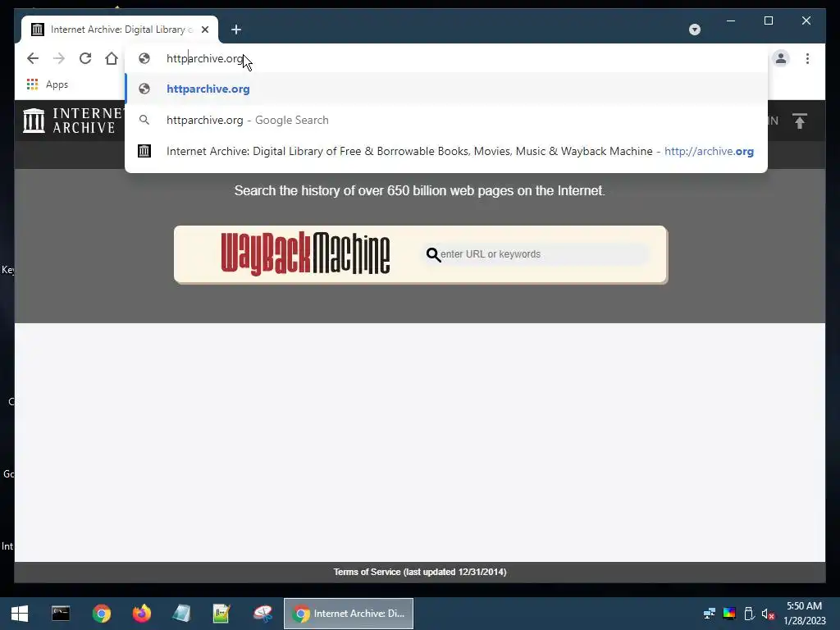Open the clock showing 5:50 AM
840x630 pixels.
804,614
